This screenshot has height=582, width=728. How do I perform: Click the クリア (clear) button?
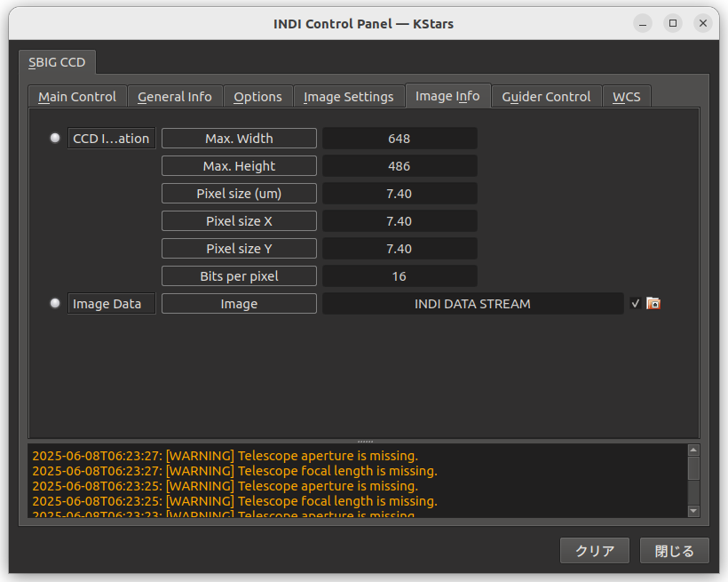(595, 551)
